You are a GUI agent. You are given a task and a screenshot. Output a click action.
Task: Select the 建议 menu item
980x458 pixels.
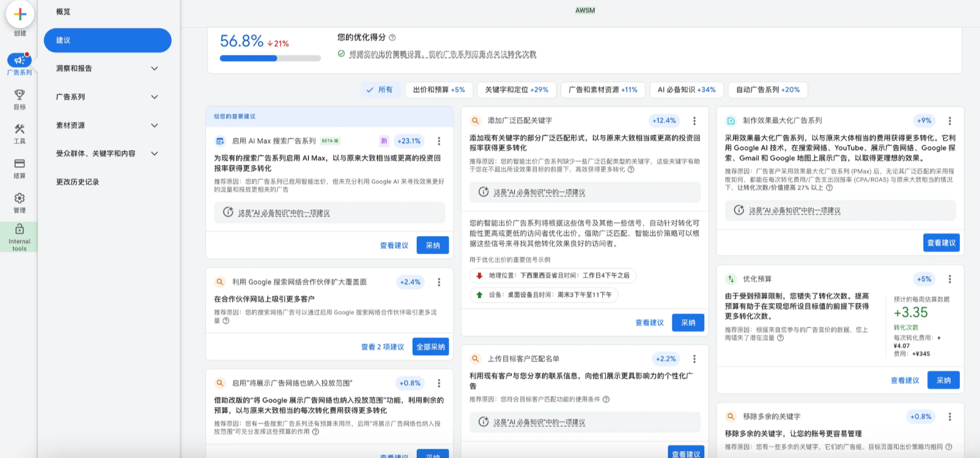tap(108, 40)
